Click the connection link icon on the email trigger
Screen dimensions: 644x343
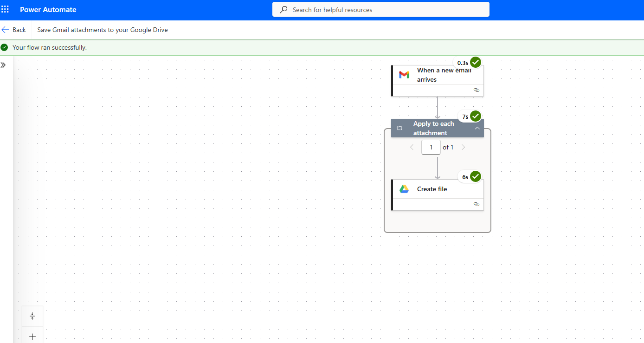[x=476, y=90]
